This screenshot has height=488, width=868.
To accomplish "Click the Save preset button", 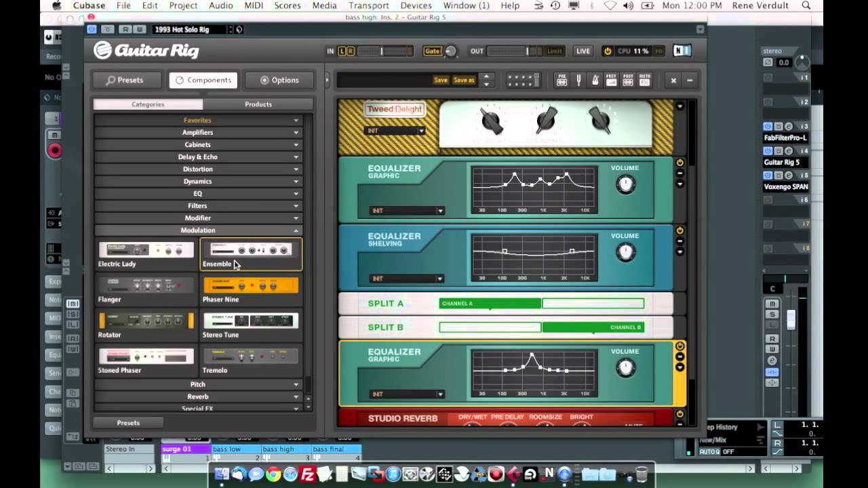I will coord(441,80).
